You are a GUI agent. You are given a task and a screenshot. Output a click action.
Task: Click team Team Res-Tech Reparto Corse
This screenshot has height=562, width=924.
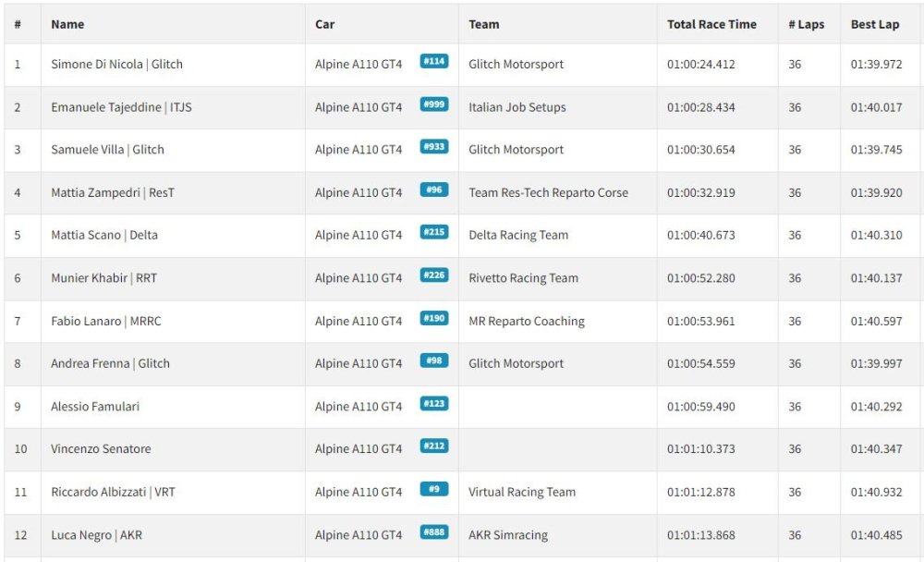click(x=549, y=193)
